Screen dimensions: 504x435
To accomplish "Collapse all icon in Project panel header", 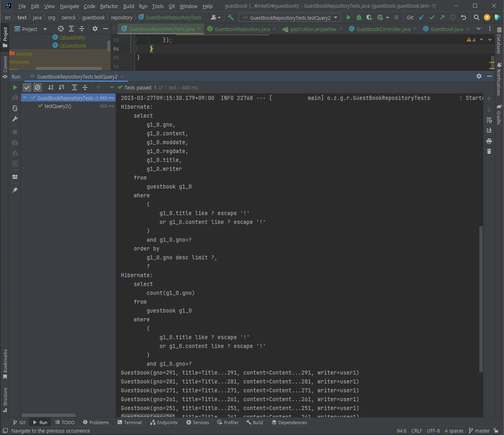I will [82, 29].
